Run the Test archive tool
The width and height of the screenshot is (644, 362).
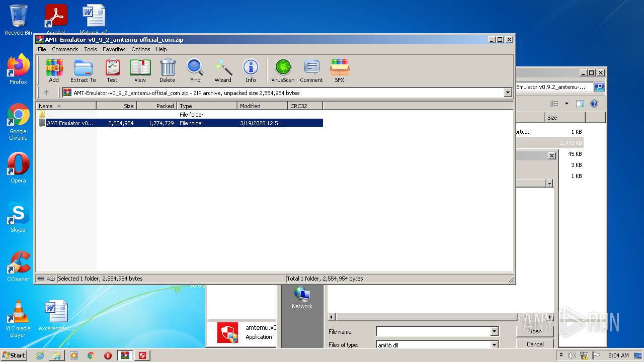112,71
